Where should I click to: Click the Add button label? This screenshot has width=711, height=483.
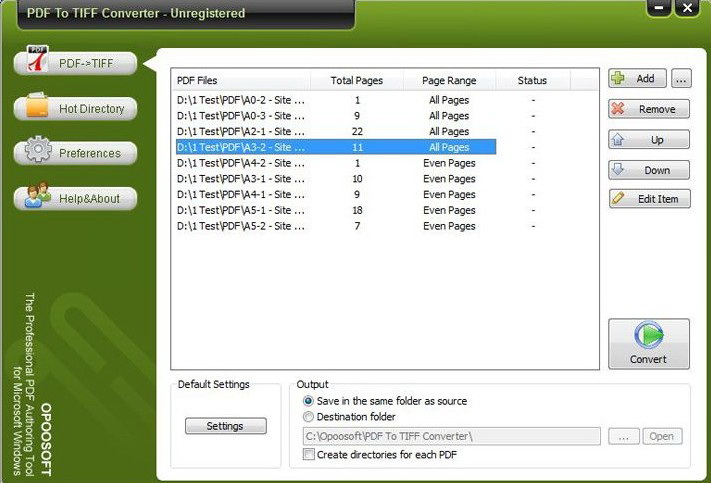coord(645,78)
